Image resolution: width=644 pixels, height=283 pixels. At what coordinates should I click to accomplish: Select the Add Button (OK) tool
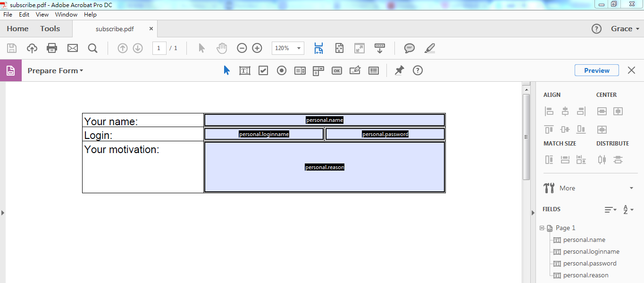click(336, 71)
